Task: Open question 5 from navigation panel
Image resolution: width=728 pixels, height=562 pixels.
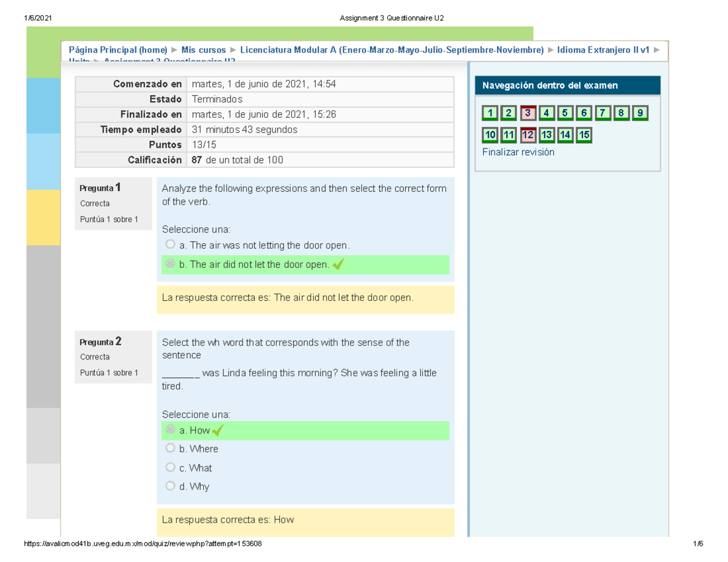Action: [x=565, y=113]
